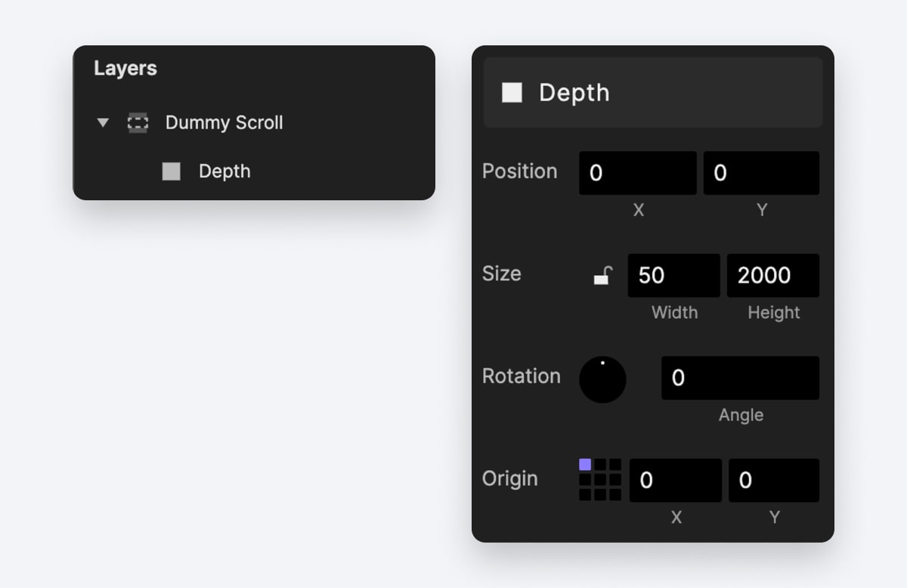The height and width of the screenshot is (588, 907).
Task: Click the Origin X value field
Action: tap(675, 480)
